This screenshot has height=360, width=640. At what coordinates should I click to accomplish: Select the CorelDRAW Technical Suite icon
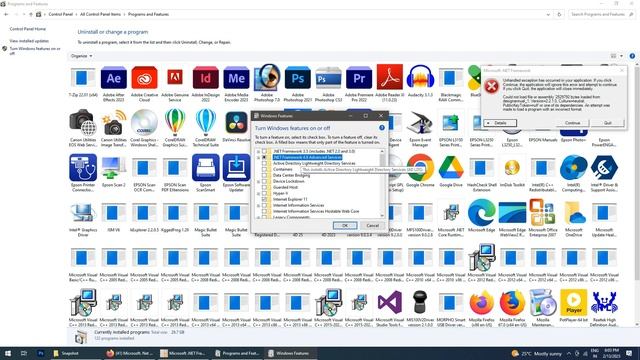pyautogui.click(x=205, y=122)
